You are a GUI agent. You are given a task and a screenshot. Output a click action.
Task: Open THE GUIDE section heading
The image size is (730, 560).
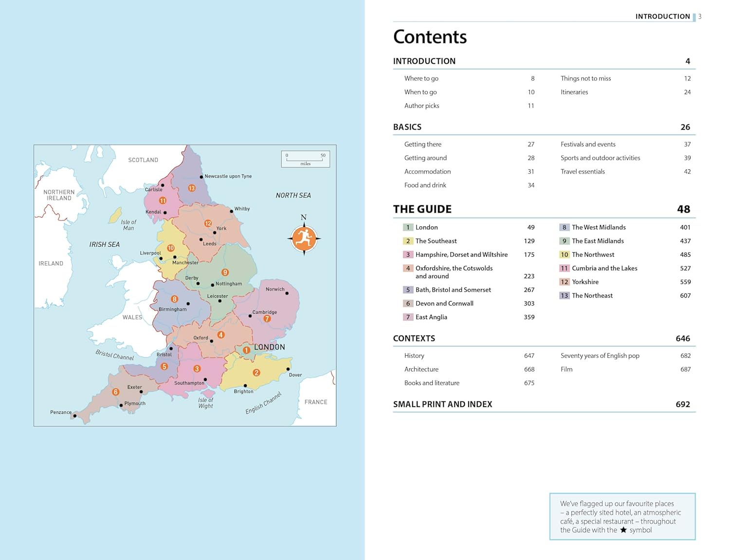pyautogui.click(x=422, y=209)
